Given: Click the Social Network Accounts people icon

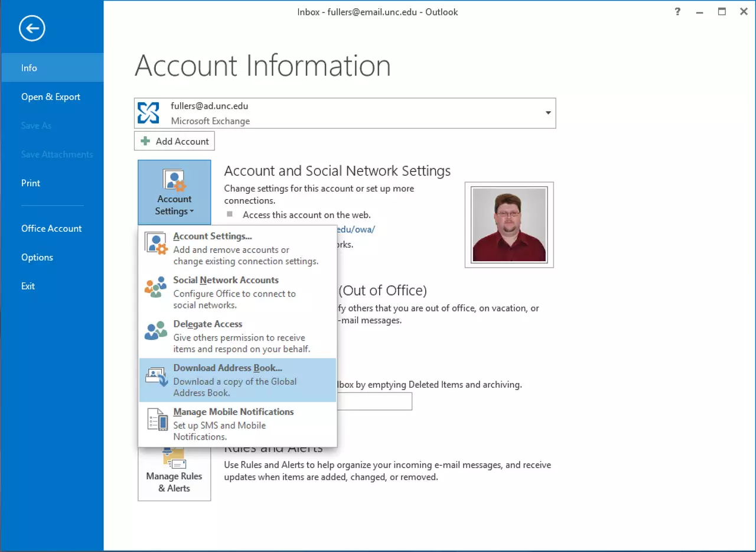Looking at the screenshot, I should [156, 288].
